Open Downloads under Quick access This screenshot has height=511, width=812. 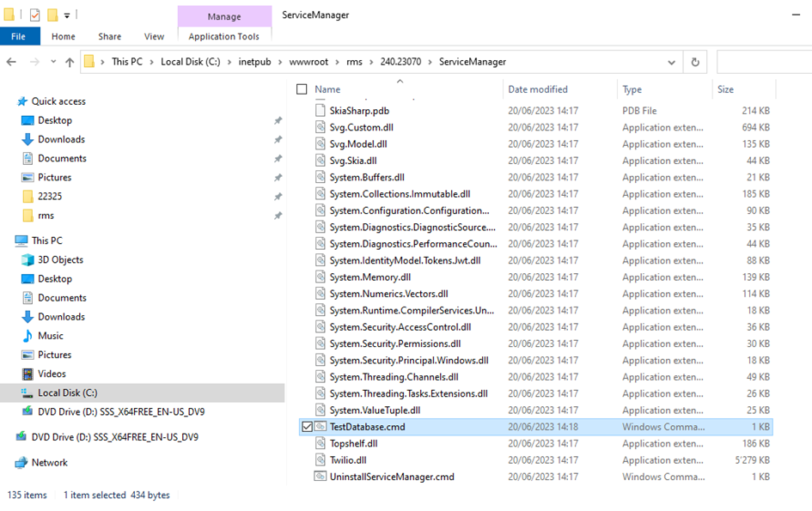point(61,139)
